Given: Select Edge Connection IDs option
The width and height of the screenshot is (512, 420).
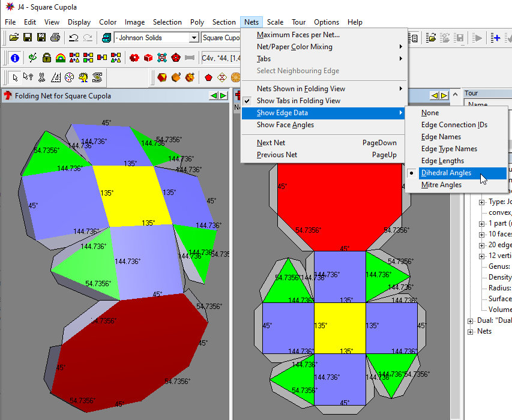Looking at the screenshot, I should click(x=454, y=125).
